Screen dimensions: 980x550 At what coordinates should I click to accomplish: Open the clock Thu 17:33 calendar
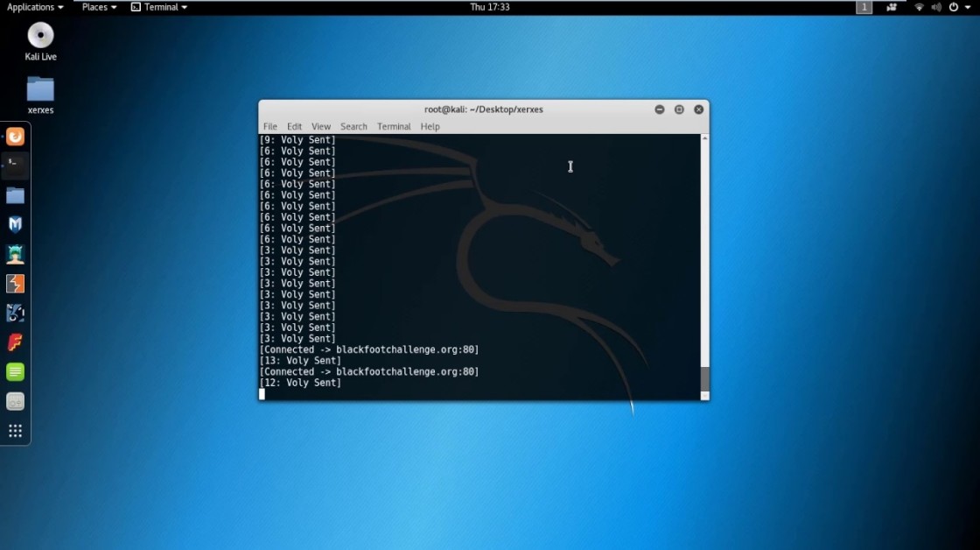[x=490, y=7]
